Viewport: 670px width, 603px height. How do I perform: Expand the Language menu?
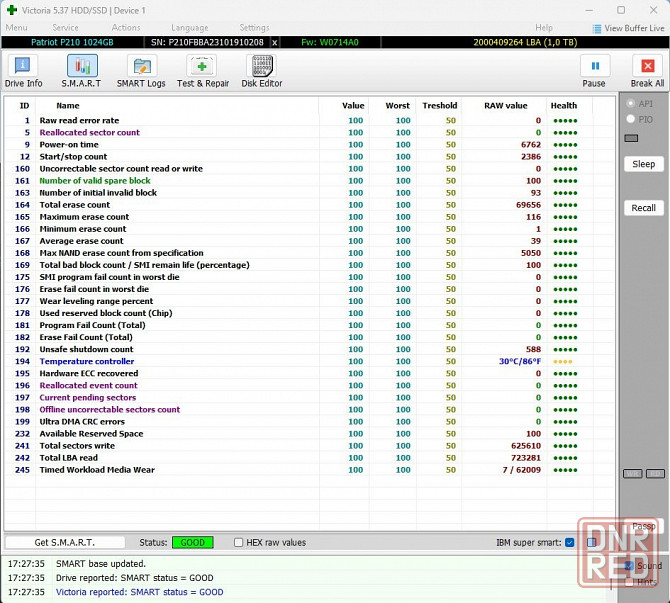pyautogui.click(x=190, y=28)
